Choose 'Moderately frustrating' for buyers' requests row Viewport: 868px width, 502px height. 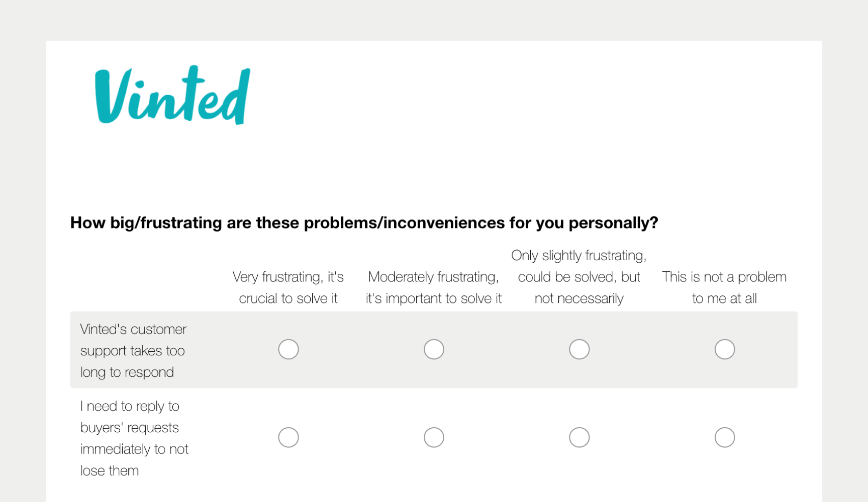(433, 437)
